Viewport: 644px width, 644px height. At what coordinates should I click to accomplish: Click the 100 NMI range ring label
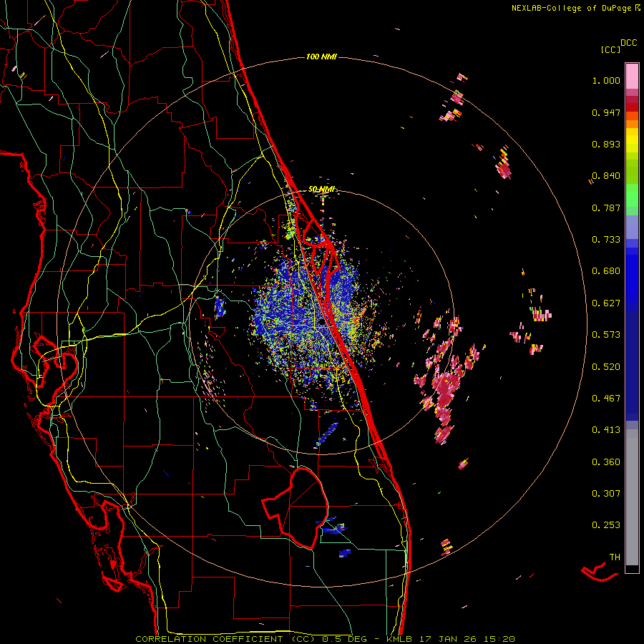[x=321, y=57]
